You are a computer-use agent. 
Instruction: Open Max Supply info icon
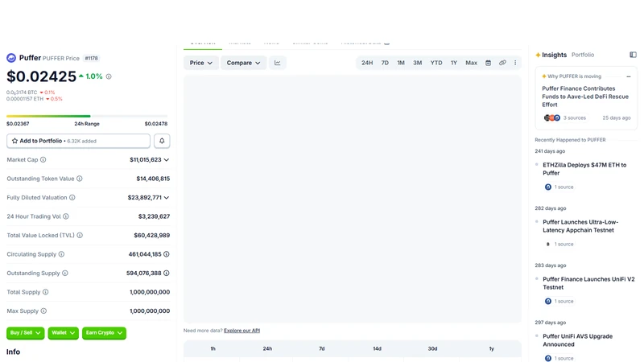[x=43, y=311]
